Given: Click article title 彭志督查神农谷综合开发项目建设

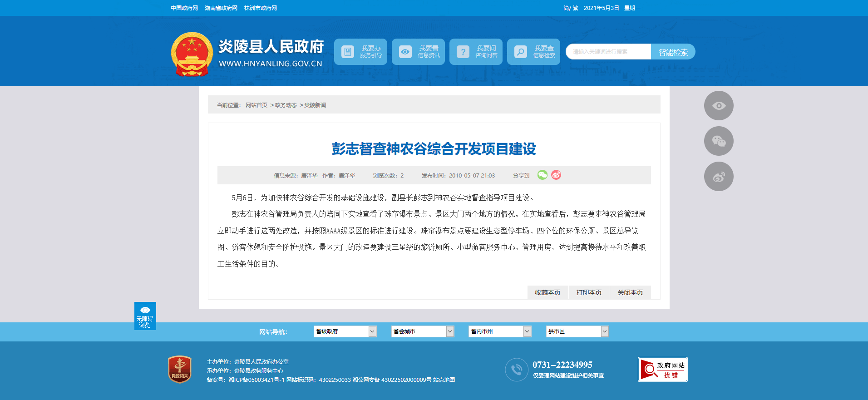Looking at the screenshot, I should click(434, 149).
